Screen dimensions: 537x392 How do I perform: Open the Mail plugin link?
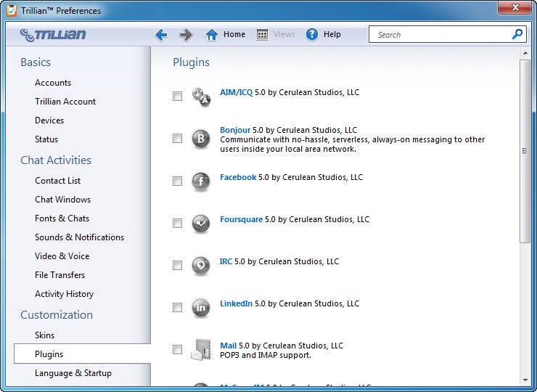[229, 346]
